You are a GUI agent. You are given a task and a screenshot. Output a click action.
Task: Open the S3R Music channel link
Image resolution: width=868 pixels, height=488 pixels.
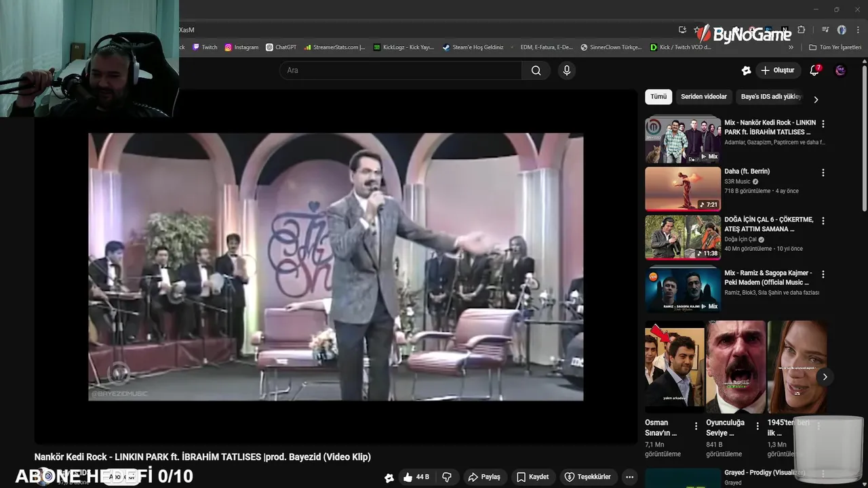737,182
